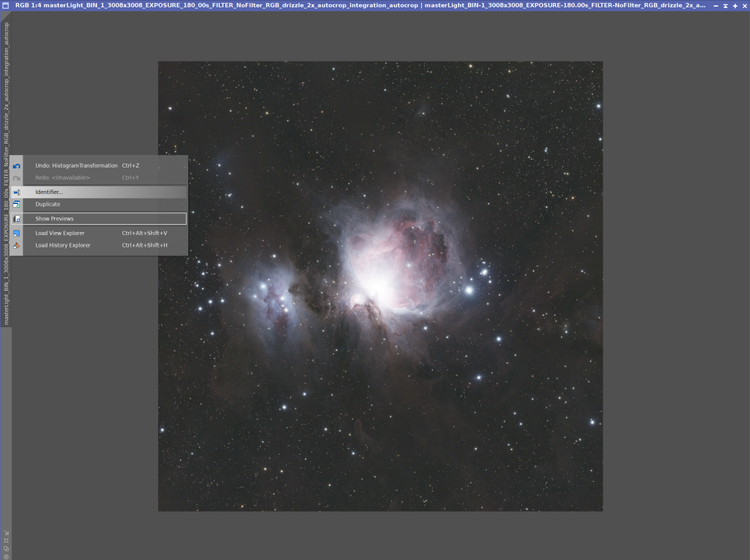750x560 pixels.
Task: Select the grayed-out Redo menu entry
Action: [x=62, y=178]
